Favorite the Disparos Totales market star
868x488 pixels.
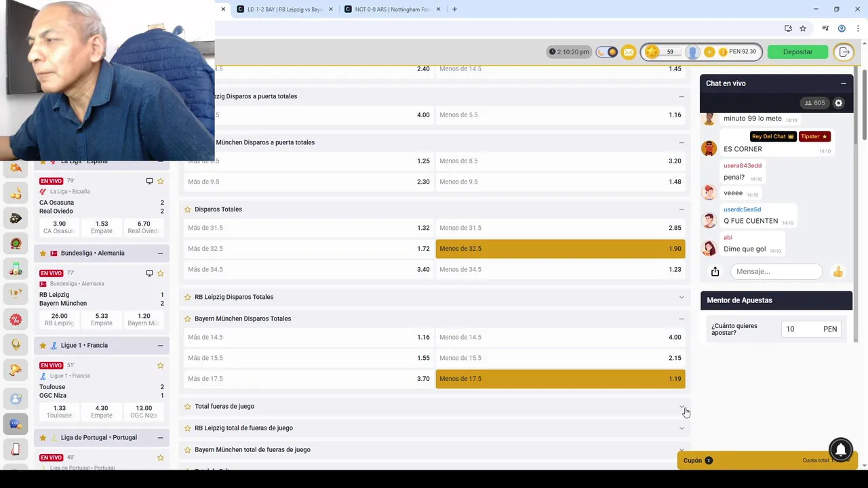pos(188,209)
